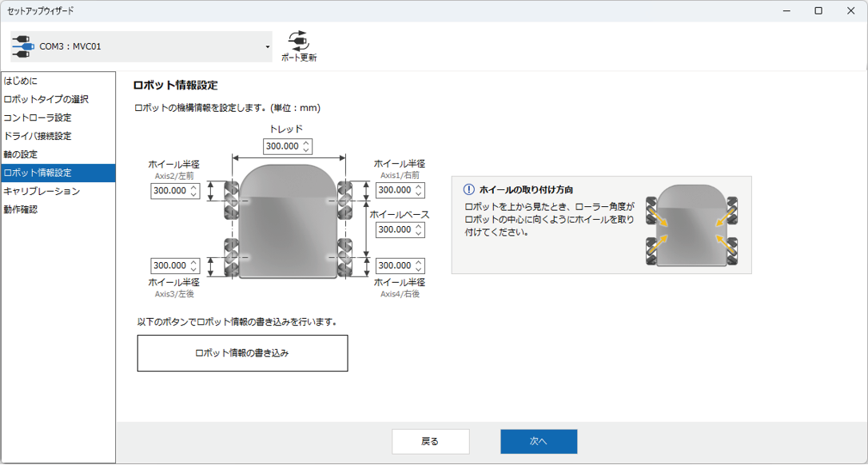Click the ホイールベース value field
This screenshot has width=868, height=465.
pyautogui.click(x=393, y=230)
